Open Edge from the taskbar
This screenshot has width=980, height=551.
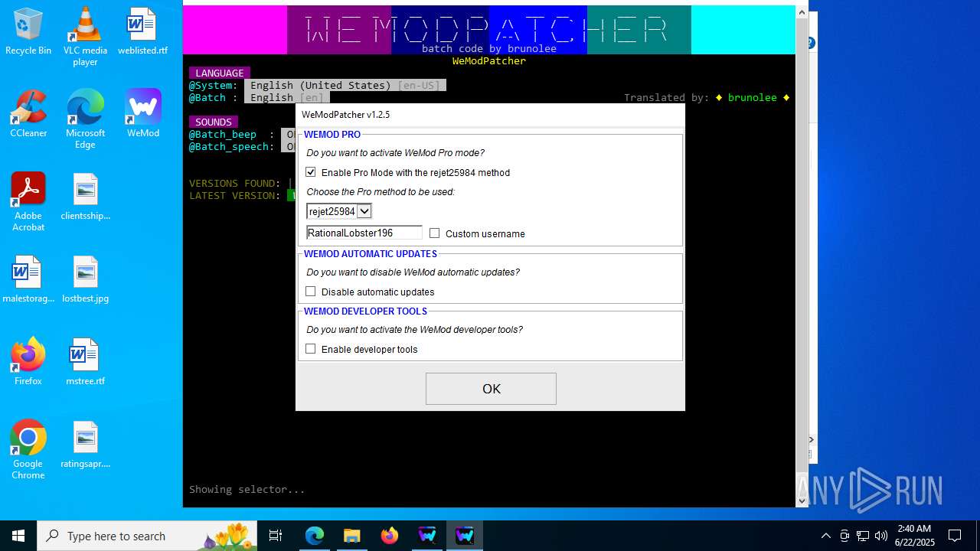(x=315, y=536)
